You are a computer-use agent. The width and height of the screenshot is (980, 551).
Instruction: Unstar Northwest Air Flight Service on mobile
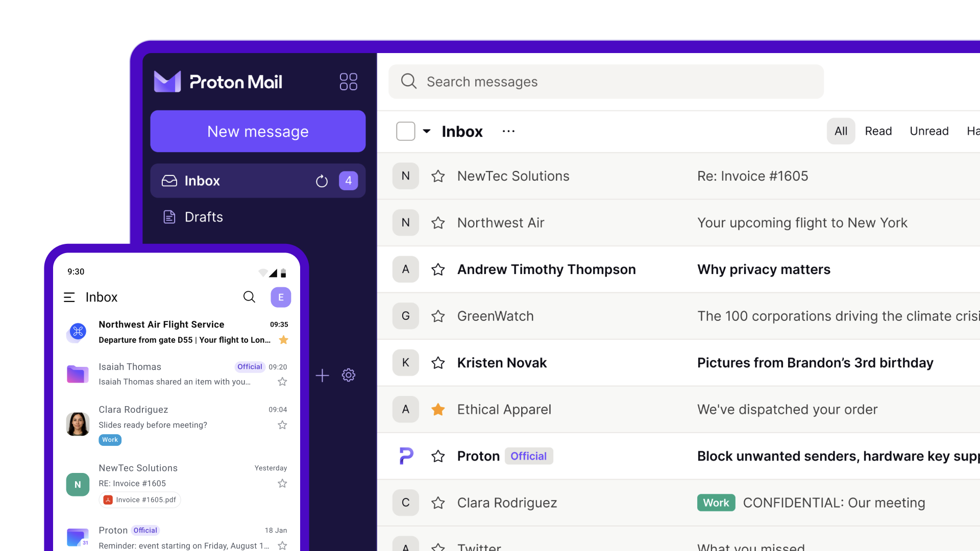[x=284, y=340]
